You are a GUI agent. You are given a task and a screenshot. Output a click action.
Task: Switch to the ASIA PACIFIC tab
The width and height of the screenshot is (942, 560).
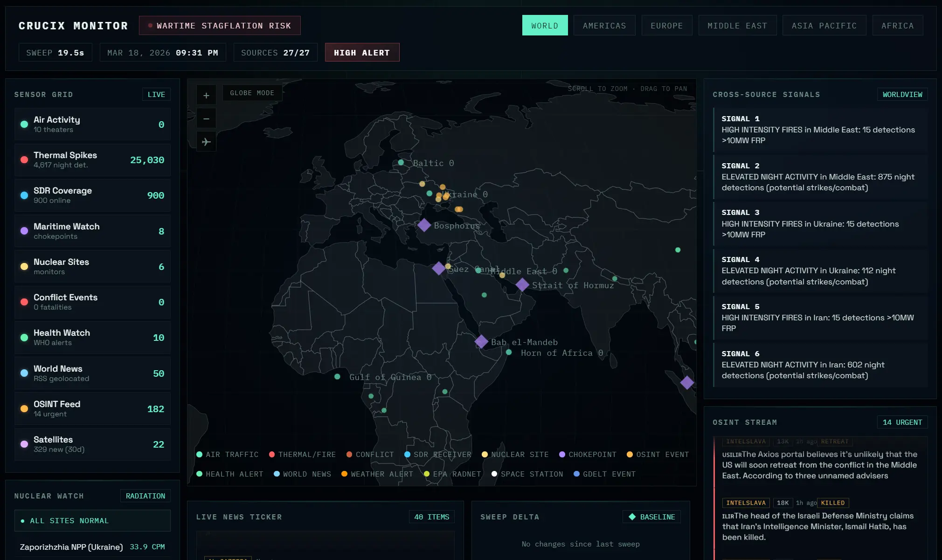(824, 25)
